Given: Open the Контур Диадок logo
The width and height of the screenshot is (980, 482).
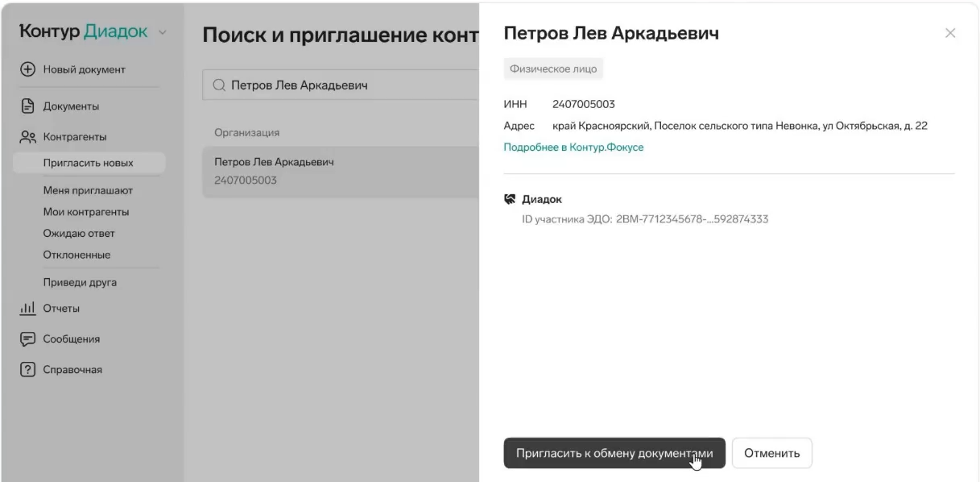Looking at the screenshot, I should (x=84, y=32).
